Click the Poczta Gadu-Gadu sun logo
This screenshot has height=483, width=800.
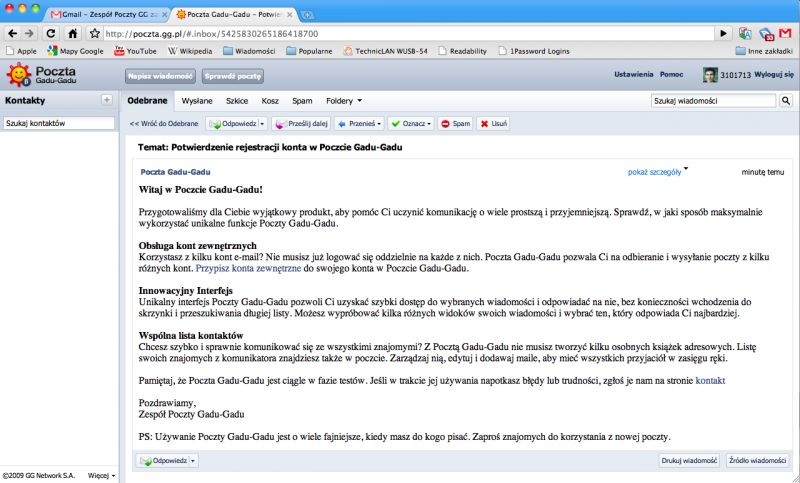point(19,75)
